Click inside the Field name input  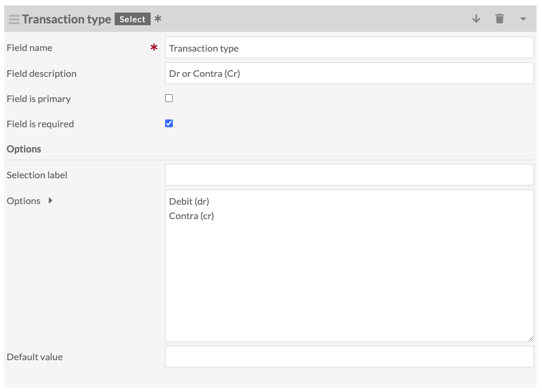pyautogui.click(x=348, y=47)
